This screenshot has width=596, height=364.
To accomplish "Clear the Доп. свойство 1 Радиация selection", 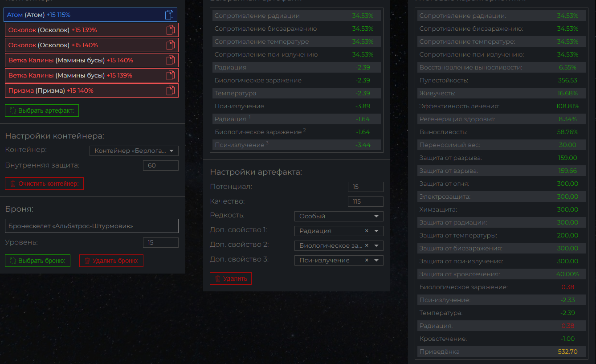I will tap(367, 231).
